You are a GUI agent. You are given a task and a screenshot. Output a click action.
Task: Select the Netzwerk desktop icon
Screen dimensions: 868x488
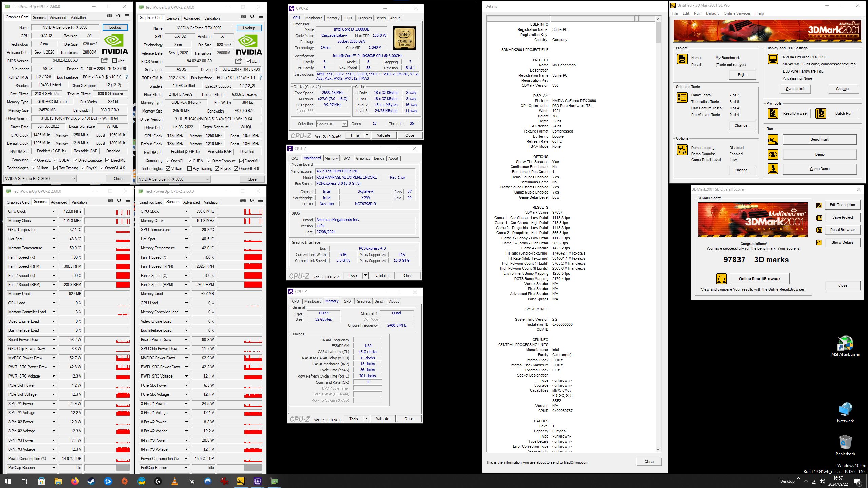tap(845, 412)
